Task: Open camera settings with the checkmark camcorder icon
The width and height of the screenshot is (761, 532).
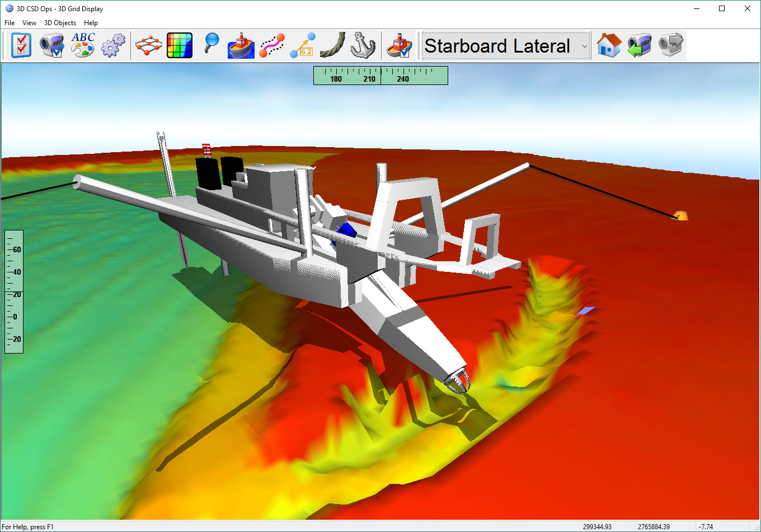Action: [x=52, y=45]
